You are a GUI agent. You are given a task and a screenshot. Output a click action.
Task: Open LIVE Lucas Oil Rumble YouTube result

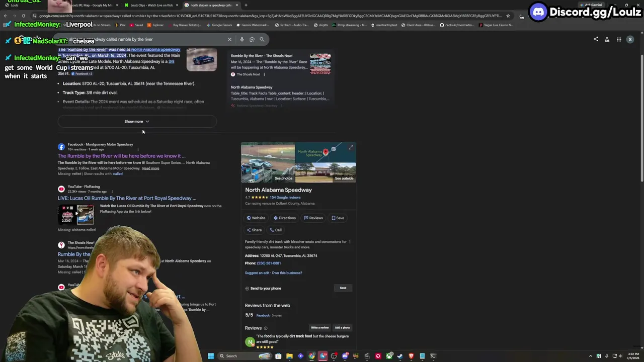point(127,198)
